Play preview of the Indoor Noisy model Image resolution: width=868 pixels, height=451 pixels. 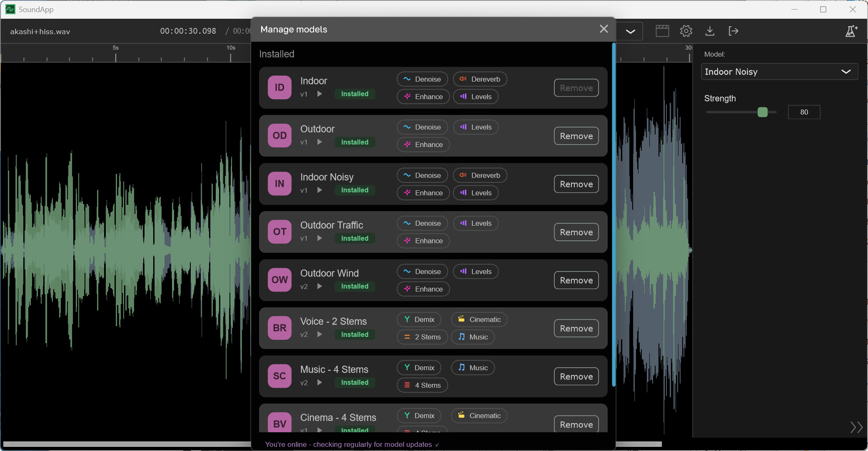pos(319,190)
